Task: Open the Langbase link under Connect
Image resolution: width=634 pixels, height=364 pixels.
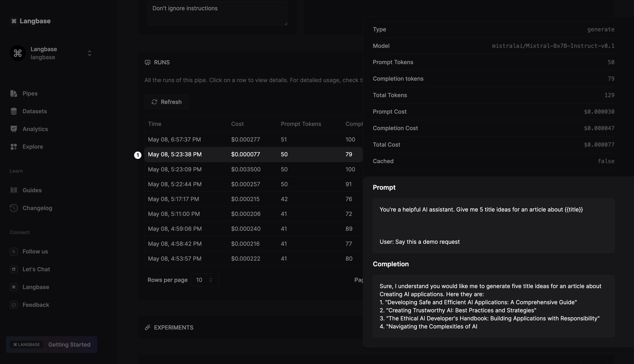Action: click(36, 287)
